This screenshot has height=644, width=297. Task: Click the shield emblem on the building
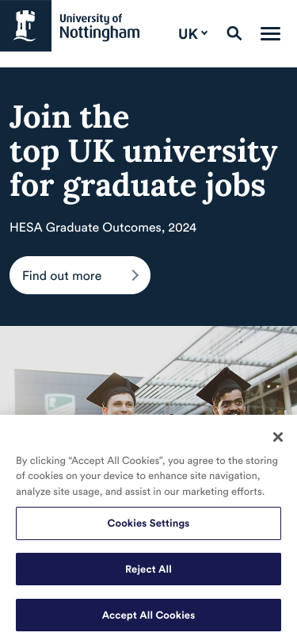pyautogui.click(x=59, y=404)
